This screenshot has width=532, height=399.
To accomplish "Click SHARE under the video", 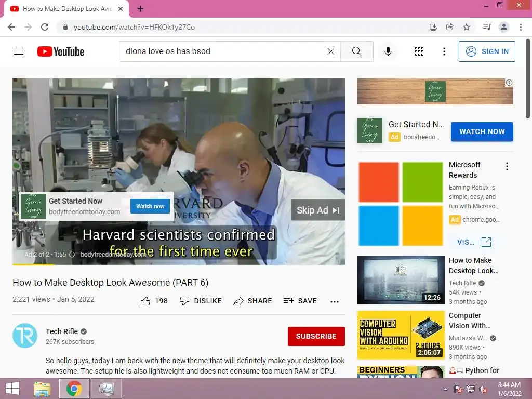I will pos(253,301).
